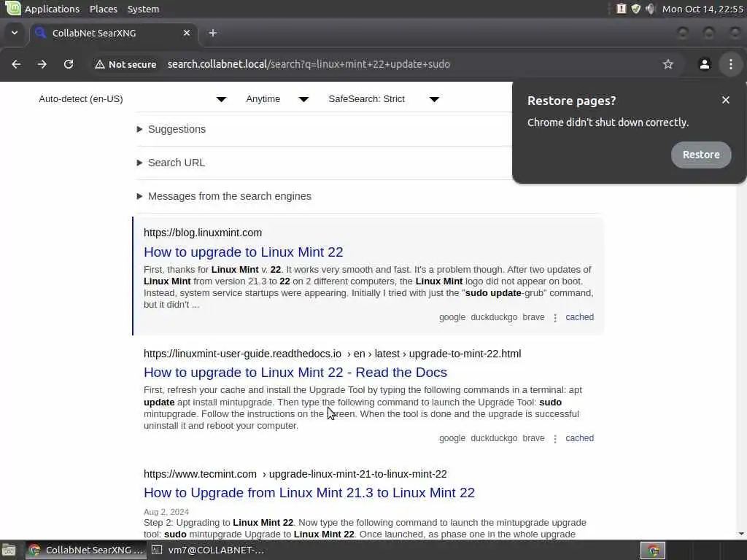Click the Not secure site info warning
This screenshot has width=747, height=560.
125,64
